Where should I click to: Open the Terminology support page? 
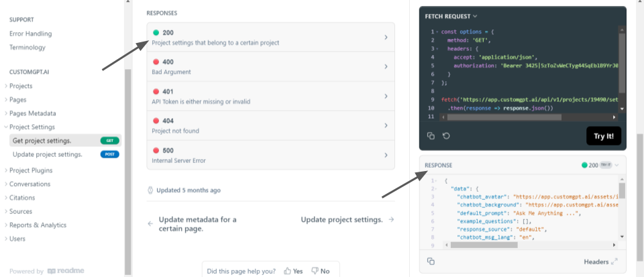[28, 47]
